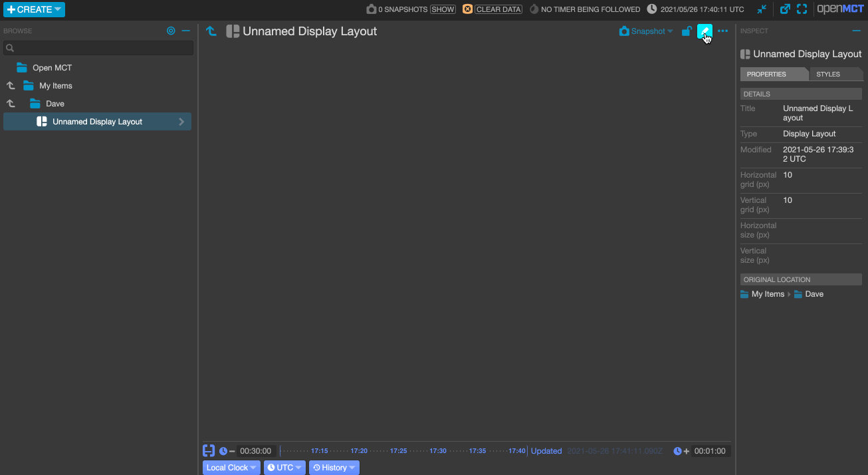Click the start offset 00:30:00 field
Image resolution: width=868 pixels, height=475 pixels.
(x=255, y=451)
